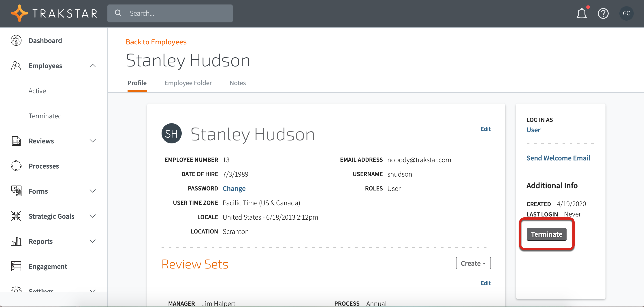Click the SH initials avatar
644x307 pixels.
click(x=171, y=134)
